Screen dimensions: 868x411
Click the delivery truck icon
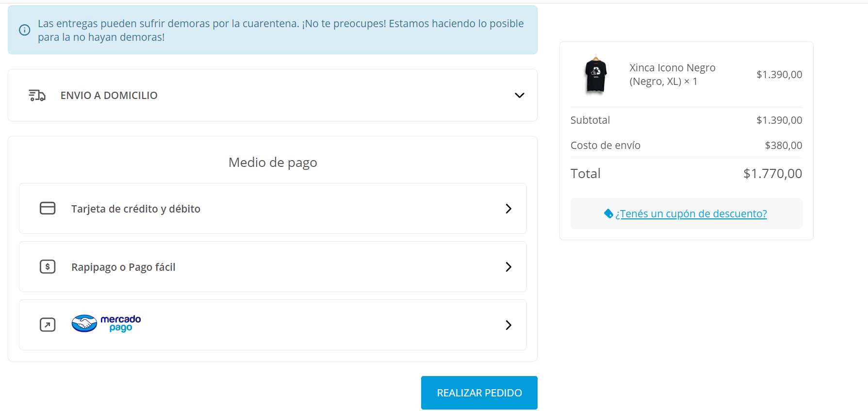click(37, 95)
